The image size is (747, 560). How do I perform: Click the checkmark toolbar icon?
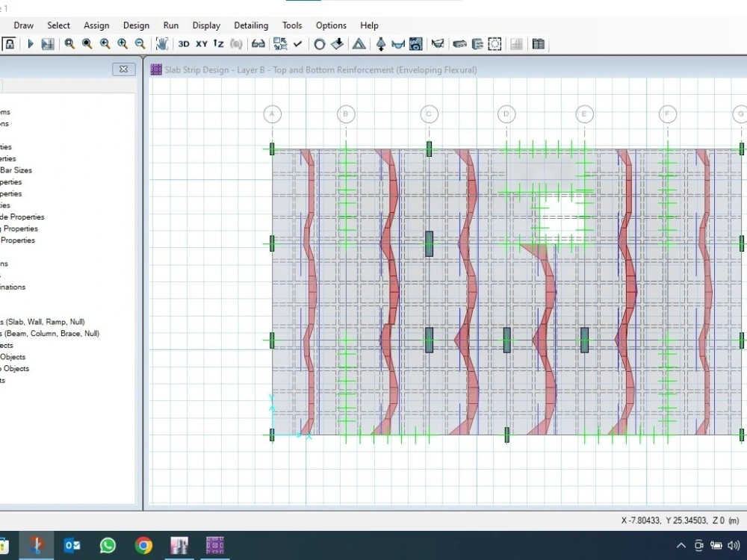[298, 44]
